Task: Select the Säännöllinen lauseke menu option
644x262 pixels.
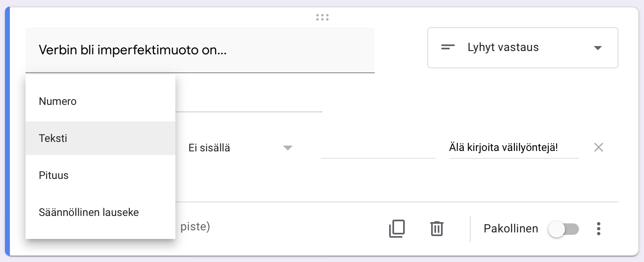Action: 89,212
